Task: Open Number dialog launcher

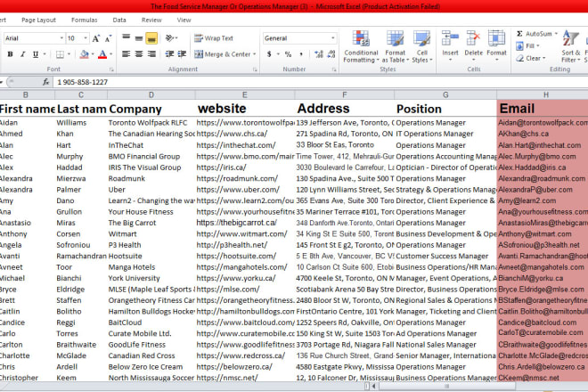Action: click(x=334, y=69)
